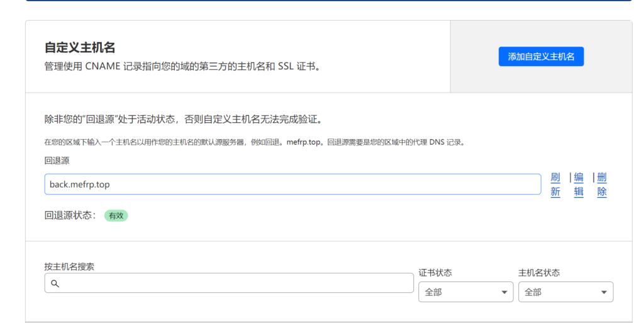Click the 按主机名搜索 search box

pyautogui.click(x=229, y=283)
